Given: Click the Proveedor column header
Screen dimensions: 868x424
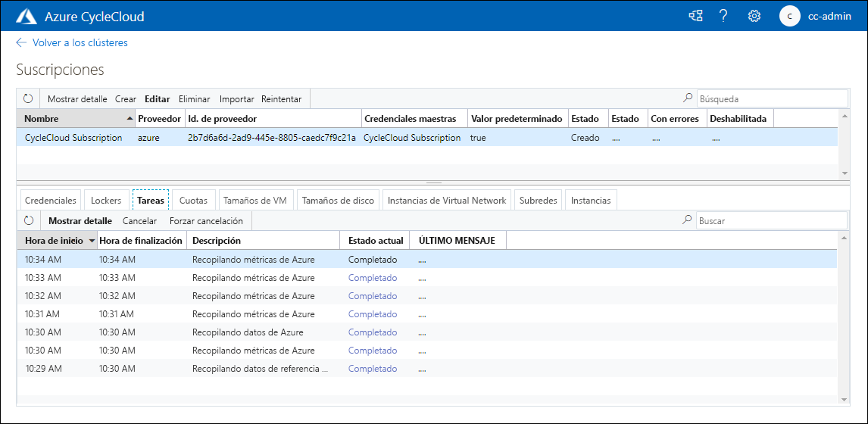Looking at the screenshot, I should 159,118.
